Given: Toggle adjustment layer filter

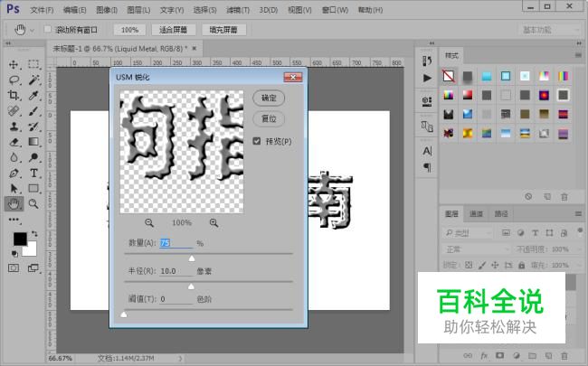Looking at the screenshot, I should coord(520,233).
